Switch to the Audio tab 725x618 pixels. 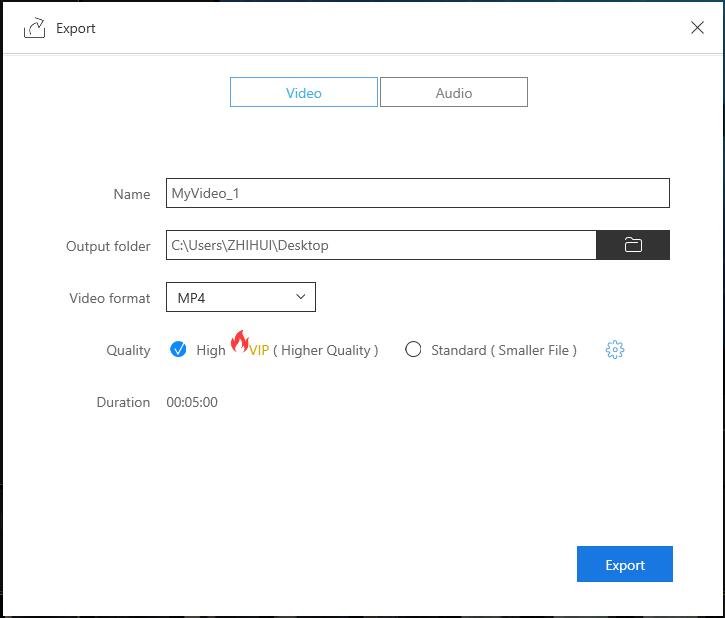coord(454,92)
